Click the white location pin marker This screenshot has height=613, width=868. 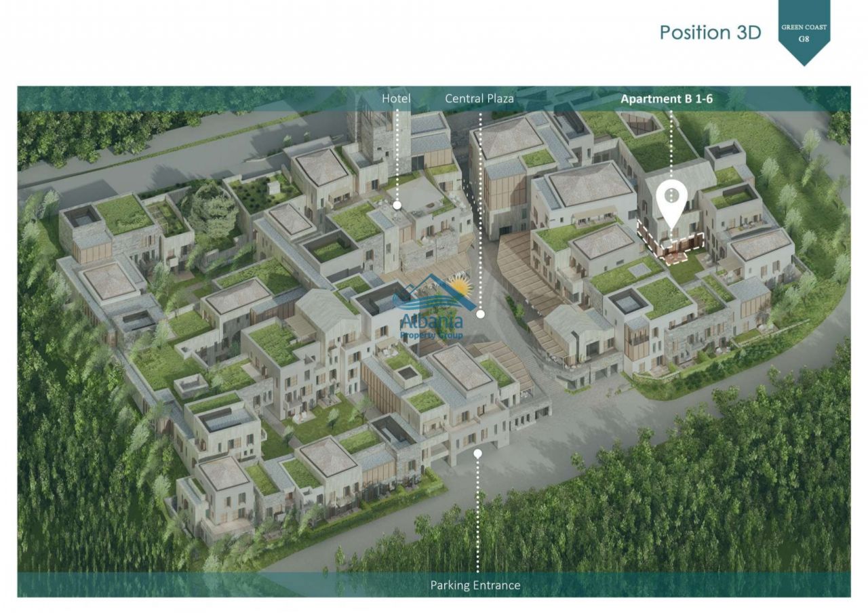coord(671,198)
